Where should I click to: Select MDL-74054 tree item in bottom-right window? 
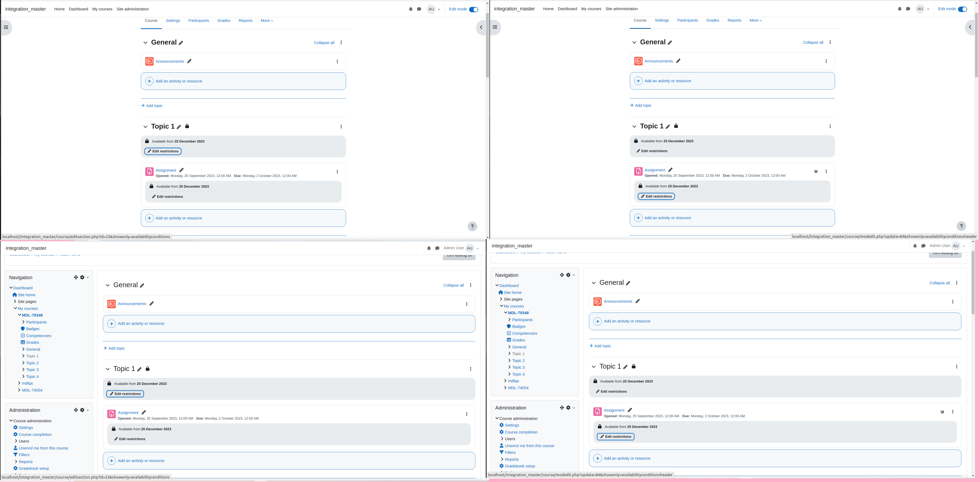[x=518, y=388]
